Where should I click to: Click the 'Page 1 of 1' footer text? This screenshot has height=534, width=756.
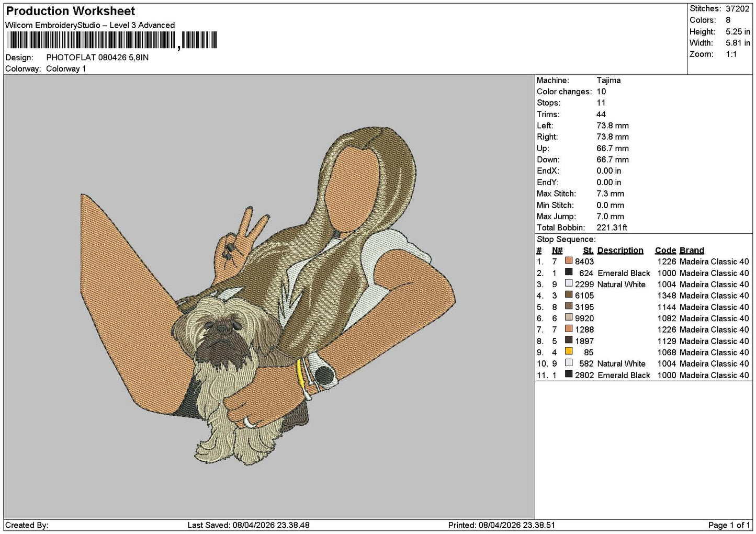(729, 525)
